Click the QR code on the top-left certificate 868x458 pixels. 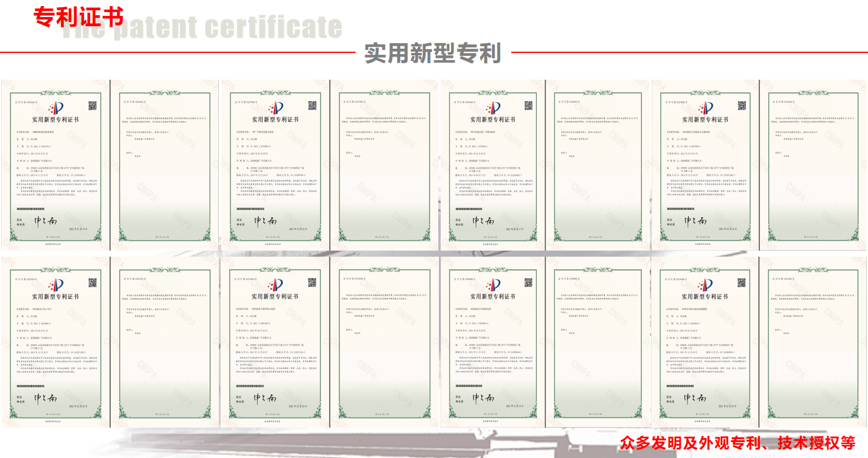pos(92,106)
